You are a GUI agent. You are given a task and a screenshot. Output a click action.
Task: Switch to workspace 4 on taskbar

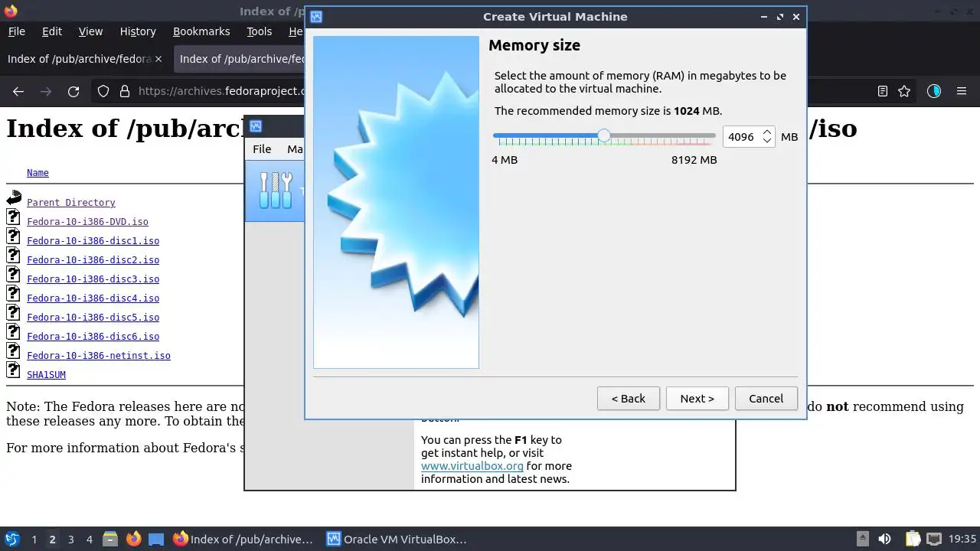pos(89,539)
